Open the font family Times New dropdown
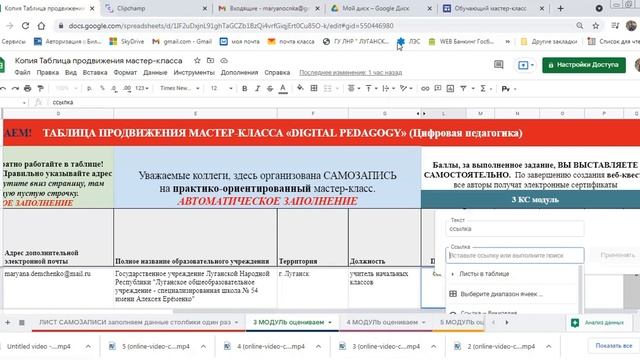The image size is (640, 360). (179, 88)
